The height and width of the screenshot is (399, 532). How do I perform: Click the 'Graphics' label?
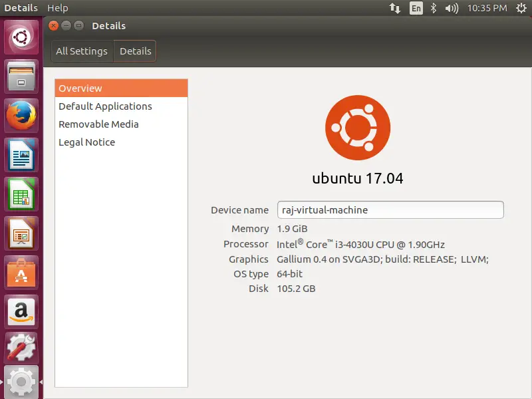tap(249, 259)
